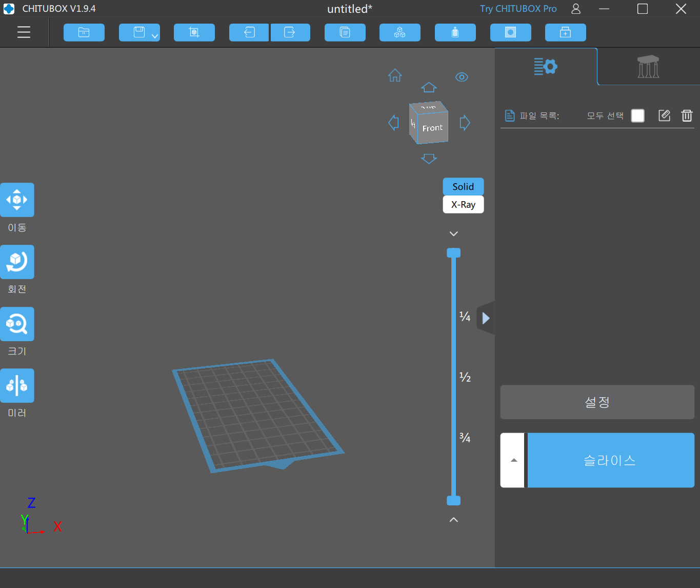This screenshot has width=700, height=588.
Task: Click the open file folder icon
Action: pos(84,32)
